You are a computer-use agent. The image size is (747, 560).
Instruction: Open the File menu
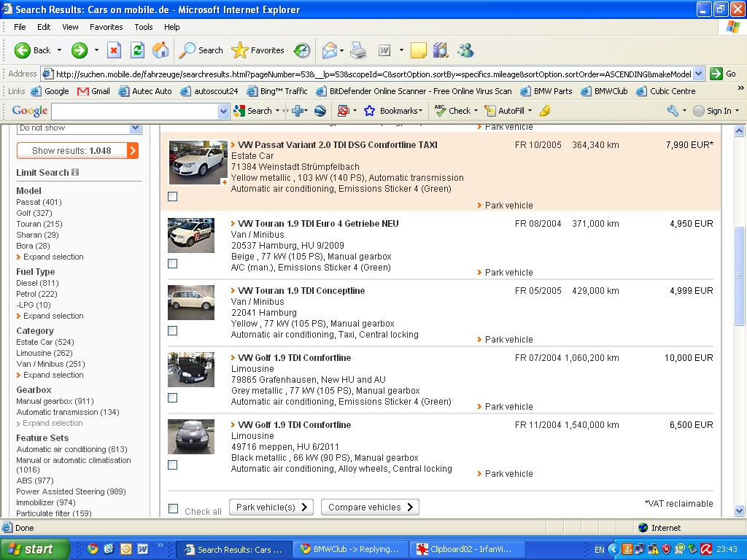[x=20, y=27]
